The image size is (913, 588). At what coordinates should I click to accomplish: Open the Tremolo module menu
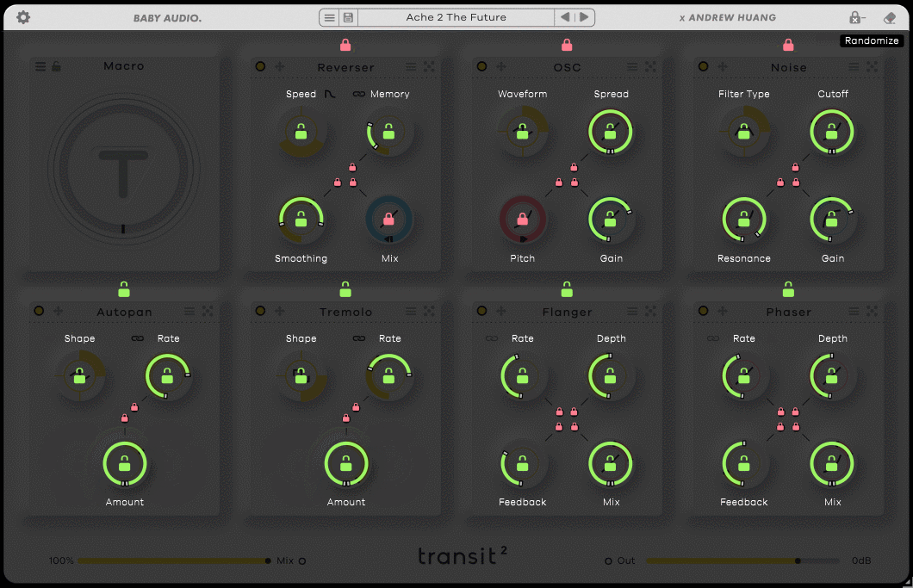click(411, 312)
